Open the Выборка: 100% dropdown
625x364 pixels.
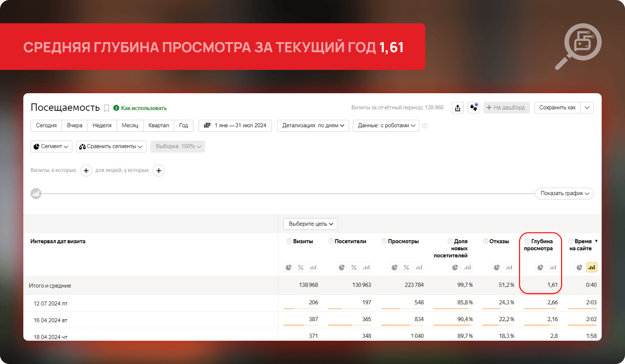[x=178, y=146]
